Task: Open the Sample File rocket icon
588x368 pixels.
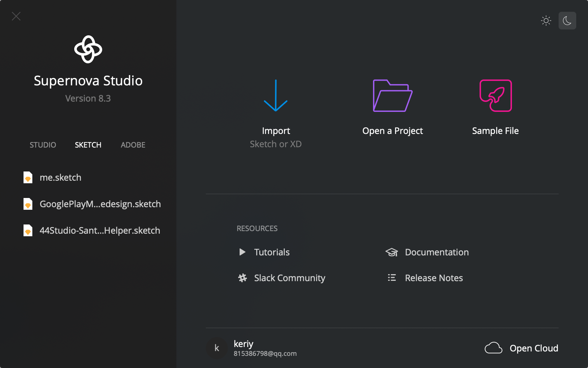Action: point(495,96)
